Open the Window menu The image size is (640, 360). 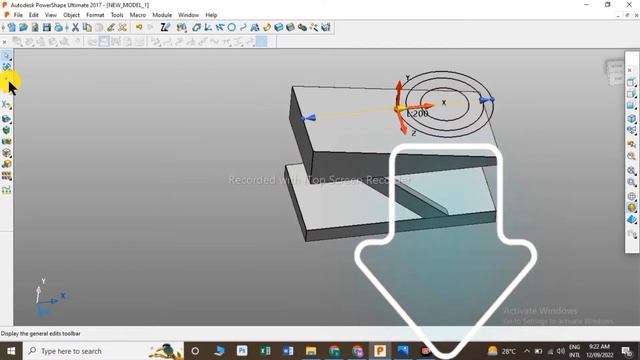tap(188, 15)
